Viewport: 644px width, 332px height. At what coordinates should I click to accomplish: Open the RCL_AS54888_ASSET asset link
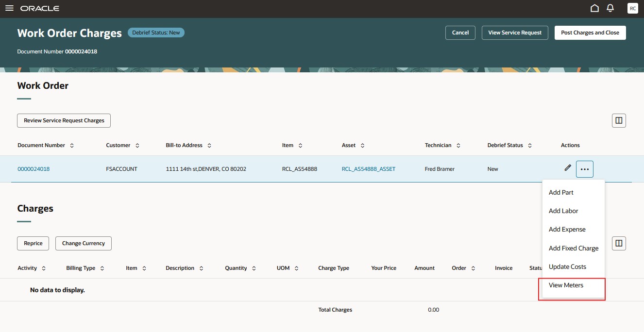click(x=369, y=169)
